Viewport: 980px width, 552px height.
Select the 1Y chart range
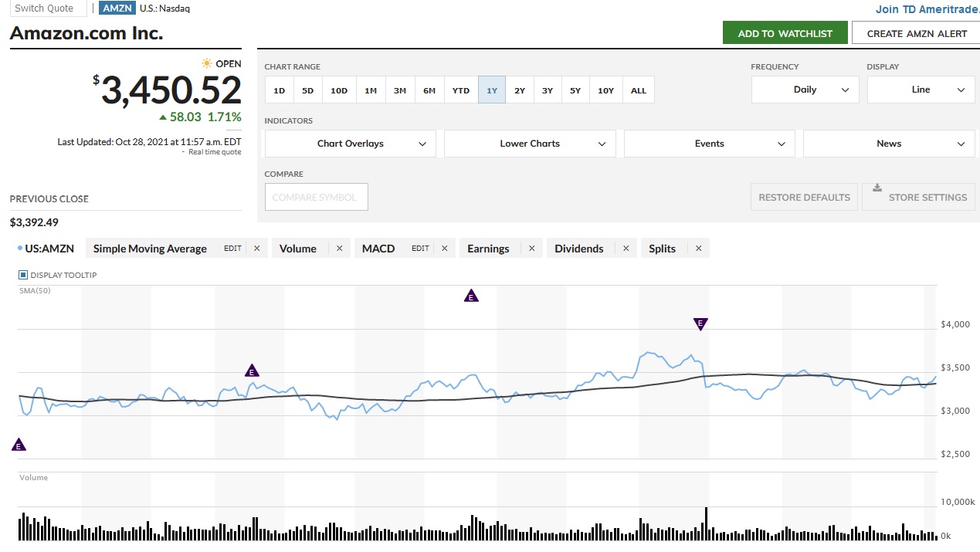(x=492, y=90)
